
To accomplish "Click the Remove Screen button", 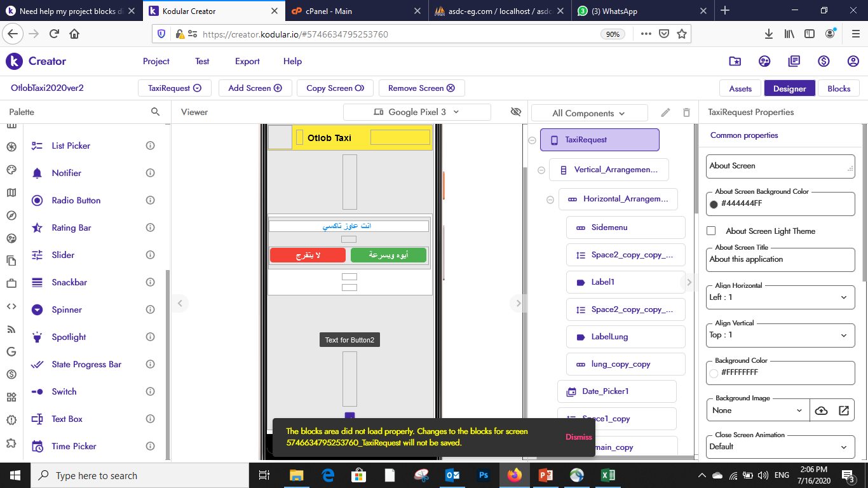I will [422, 88].
